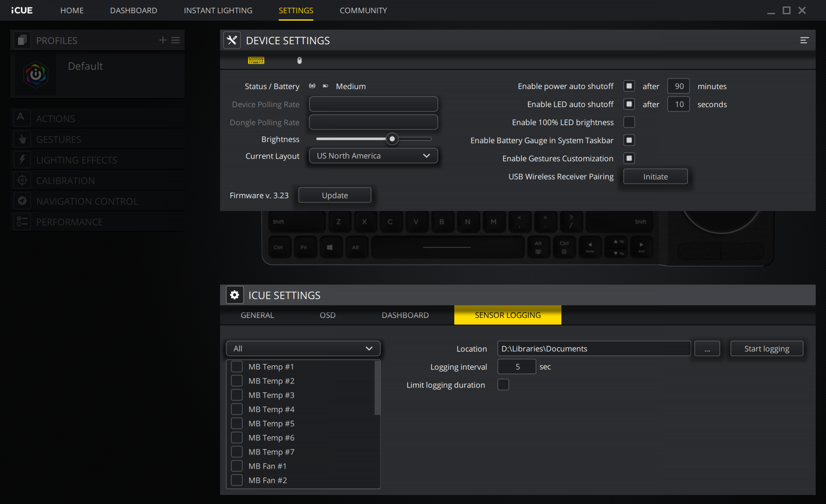Viewport: 826px width, 504px height.
Task: Add a new profile with plus icon
Action: click(x=163, y=40)
